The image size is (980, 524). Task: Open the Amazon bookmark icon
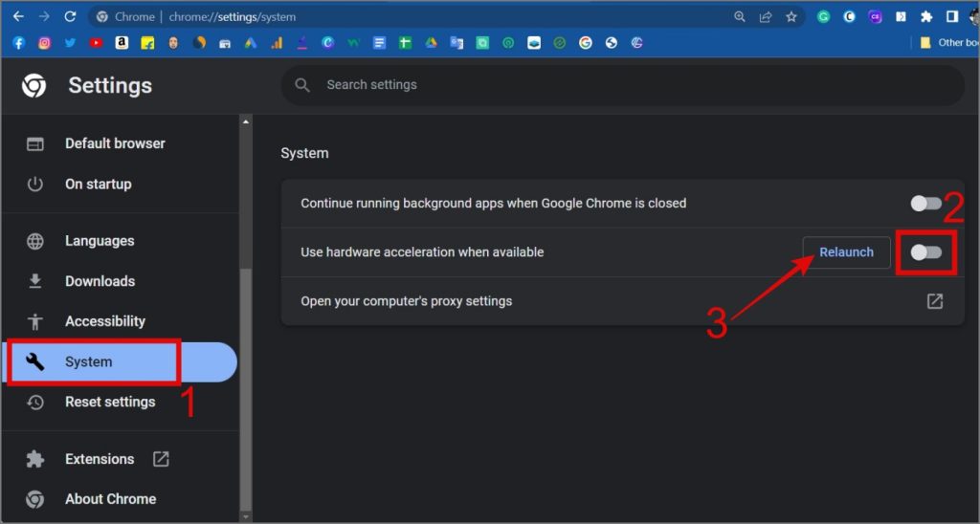click(122, 43)
